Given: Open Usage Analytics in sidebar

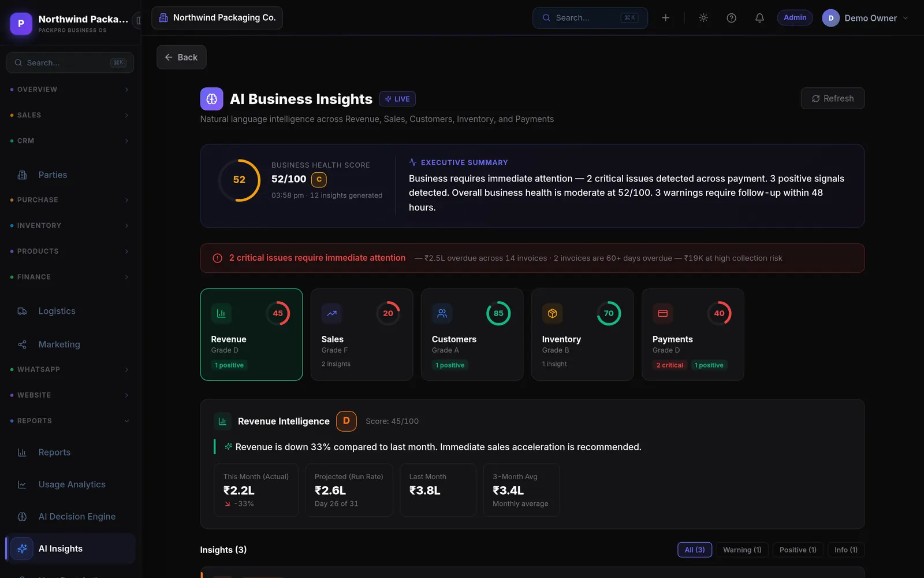Looking at the screenshot, I should (x=70, y=484).
